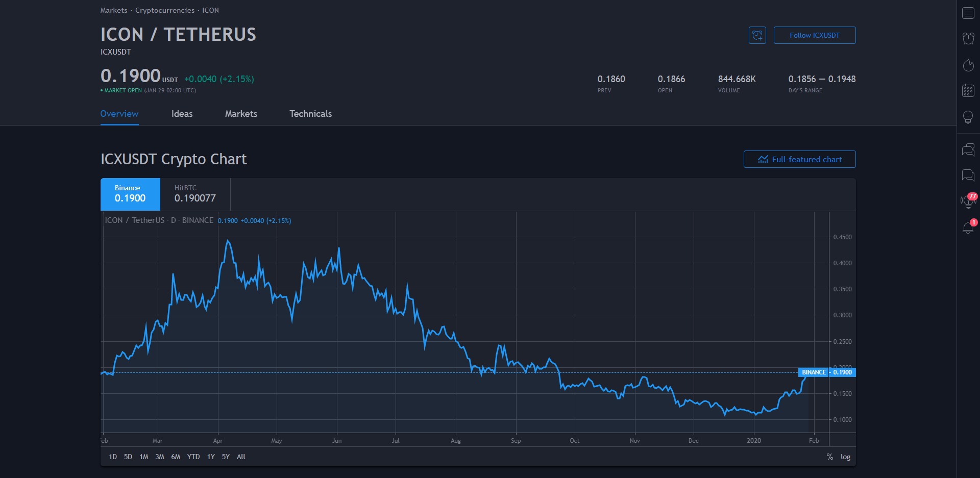Toggle the percent scale on the chart
Screen dimensions: 980x478
[830, 457]
